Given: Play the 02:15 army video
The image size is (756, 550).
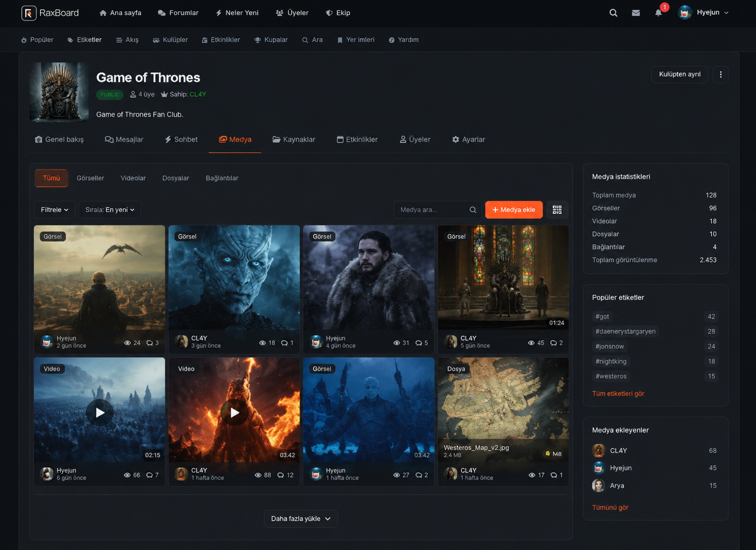Looking at the screenshot, I should tap(99, 412).
